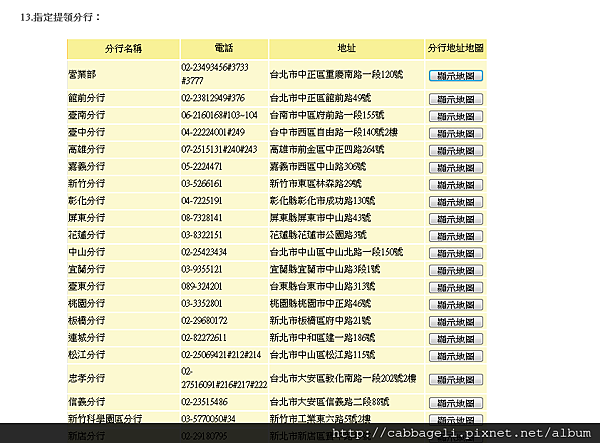Click 顯示地圖 for 臺東分行
This screenshot has width=600, height=443.
point(456,288)
